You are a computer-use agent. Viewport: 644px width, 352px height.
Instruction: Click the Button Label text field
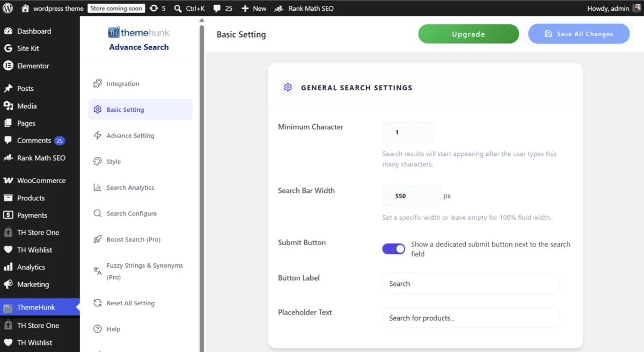point(471,284)
